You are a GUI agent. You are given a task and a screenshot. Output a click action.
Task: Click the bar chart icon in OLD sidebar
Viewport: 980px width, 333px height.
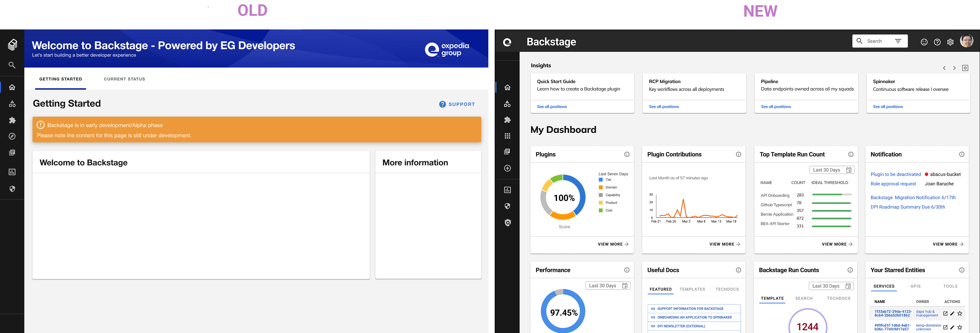tap(12, 172)
